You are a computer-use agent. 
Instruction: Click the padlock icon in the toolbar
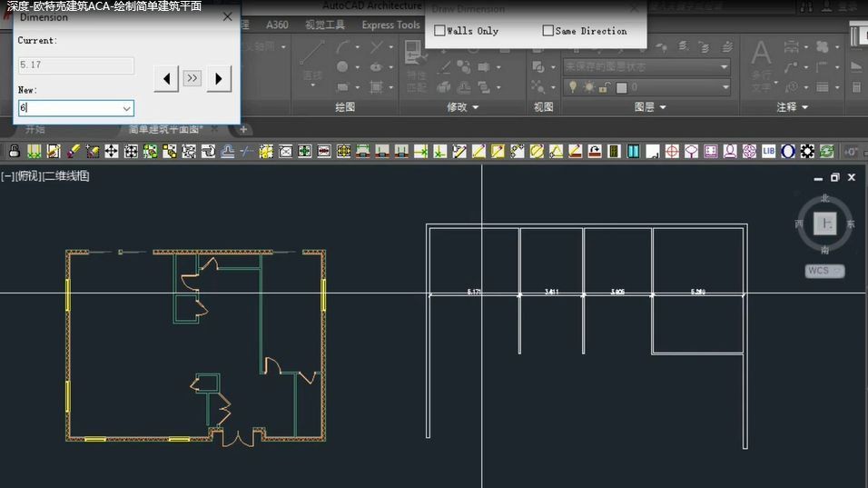[x=15, y=151]
